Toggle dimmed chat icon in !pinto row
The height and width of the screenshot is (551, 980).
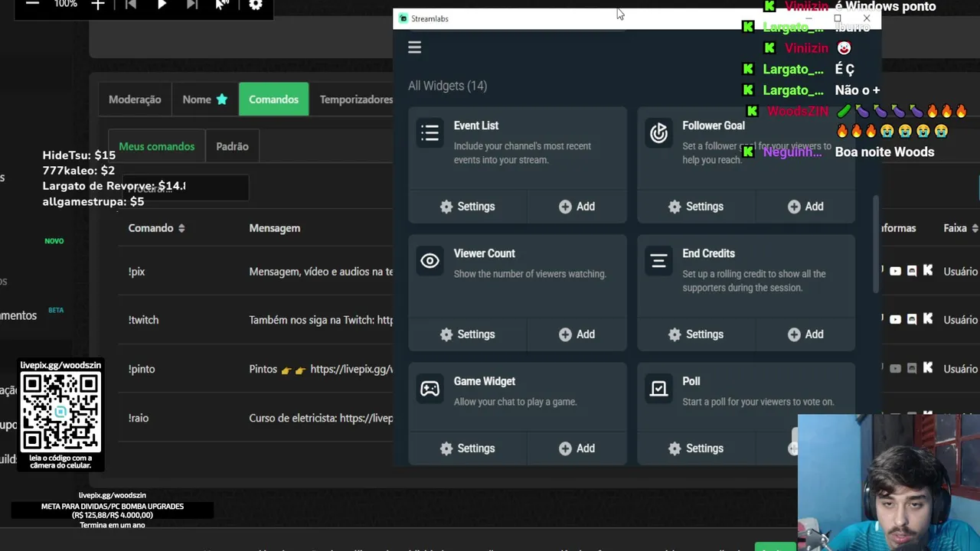point(911,368)
